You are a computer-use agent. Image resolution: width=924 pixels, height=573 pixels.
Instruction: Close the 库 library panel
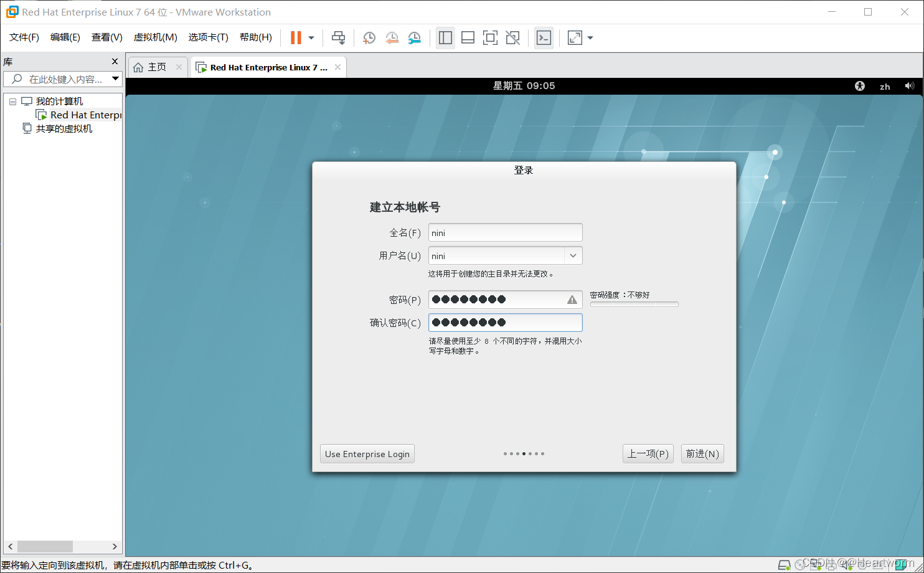click(115, 62)
